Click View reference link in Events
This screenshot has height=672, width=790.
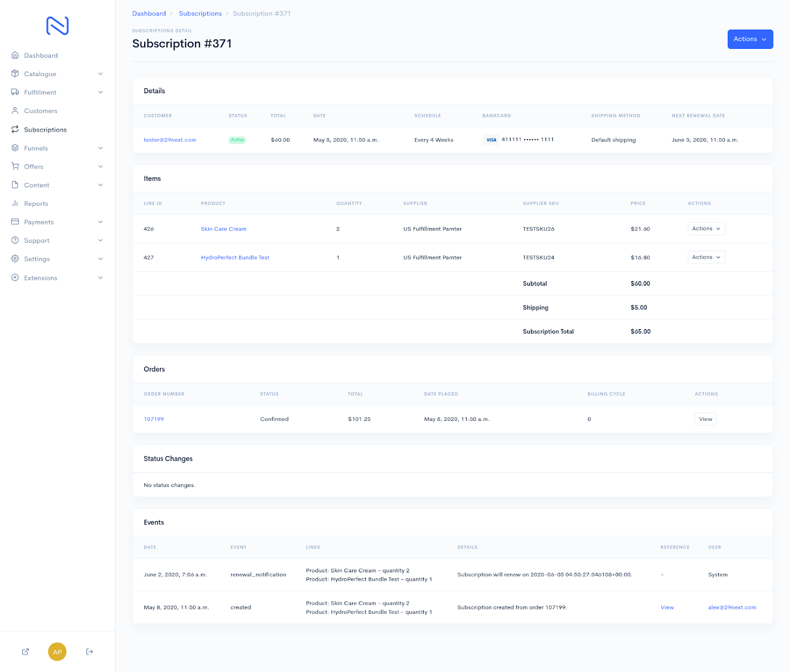click(x=667, y=608)
